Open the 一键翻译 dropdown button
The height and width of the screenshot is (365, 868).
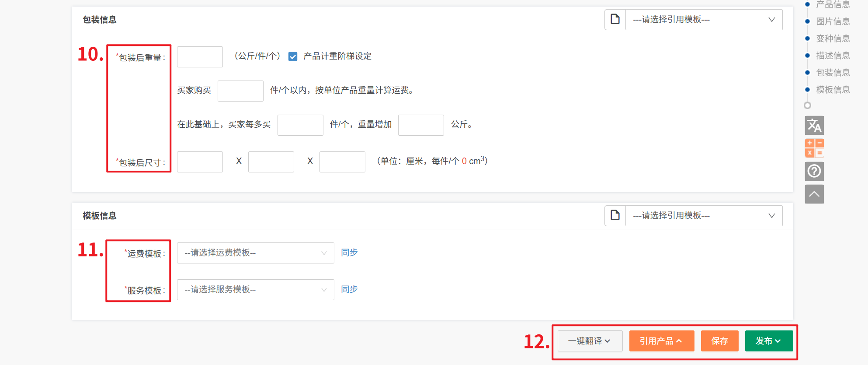click(x=590, y=341)
